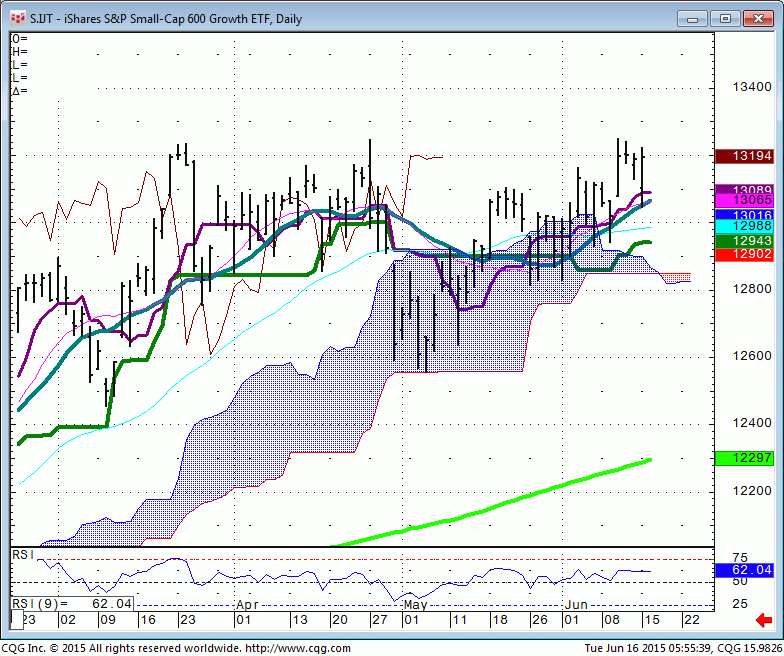Click the O= open value readout
This screenshot has width=784, height=656.
pos(20,39)
